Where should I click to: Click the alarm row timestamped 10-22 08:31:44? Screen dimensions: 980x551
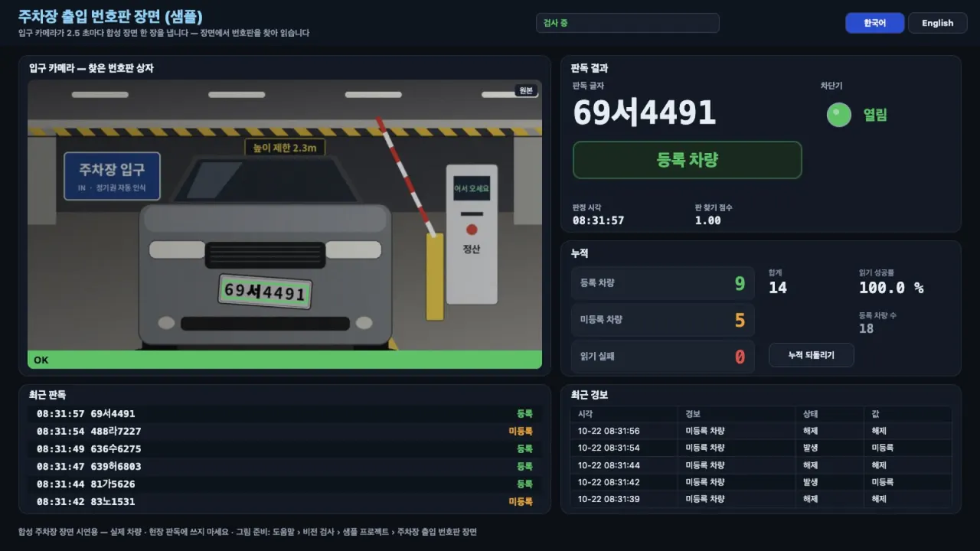coord(761,465)
